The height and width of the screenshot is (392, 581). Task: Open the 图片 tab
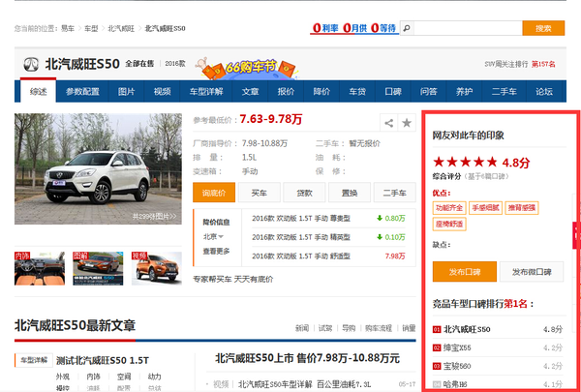(126, 91)
